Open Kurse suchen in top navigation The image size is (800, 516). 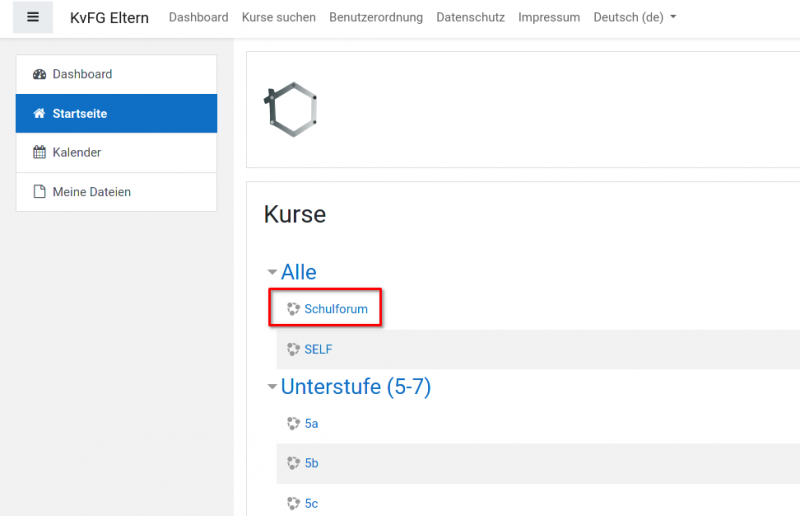click(x=278, y=18)
